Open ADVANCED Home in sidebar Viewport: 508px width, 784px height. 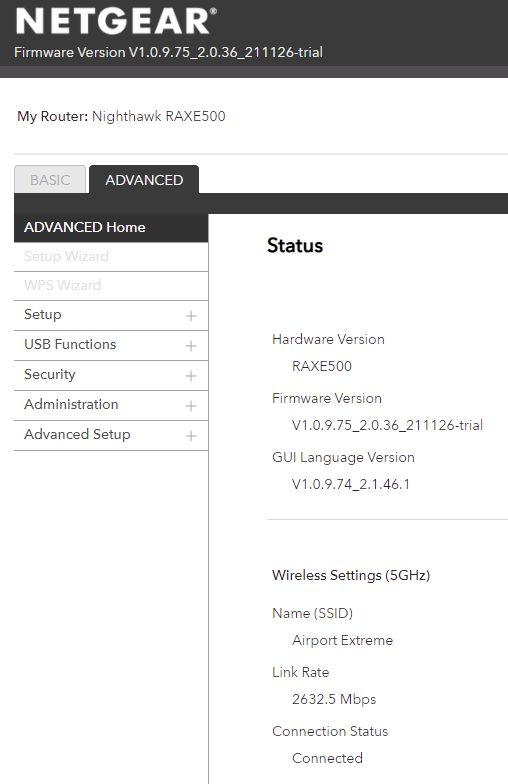coord(111,228)
